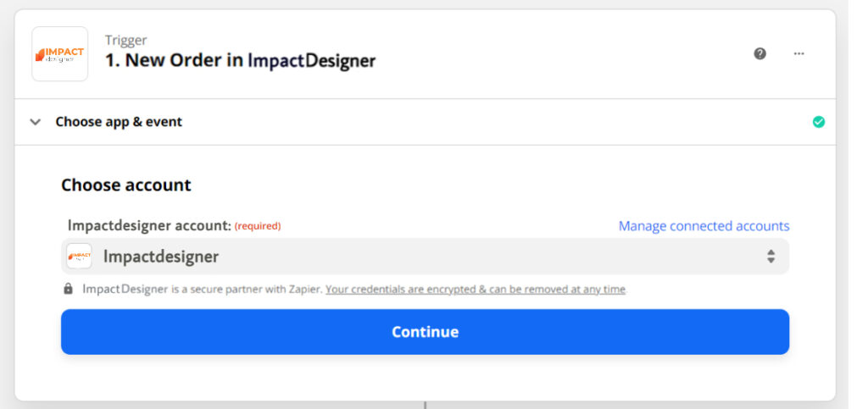The height and width of the screenshot is (409, 868).
Task: Click the red "(required)" indicator text
Action: coord(258,226)
